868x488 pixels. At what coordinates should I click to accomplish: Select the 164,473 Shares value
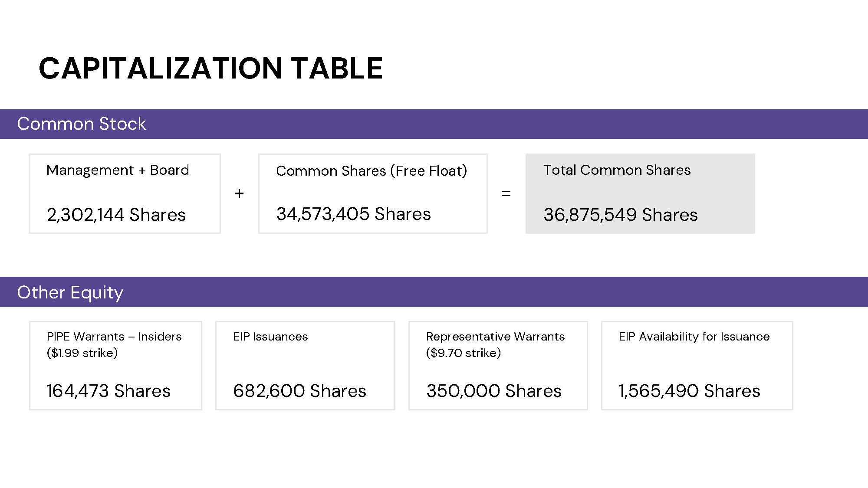pyautogui.click(x=108, y=391)
